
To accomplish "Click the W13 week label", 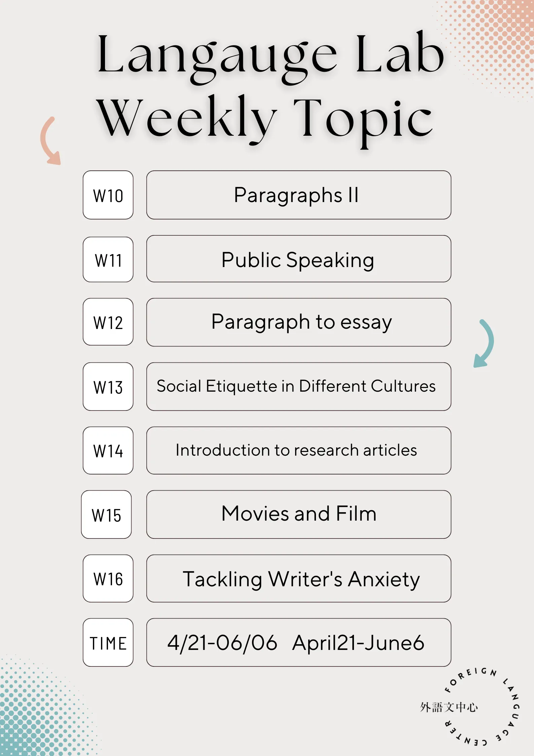I will click(x=108, y=387).
